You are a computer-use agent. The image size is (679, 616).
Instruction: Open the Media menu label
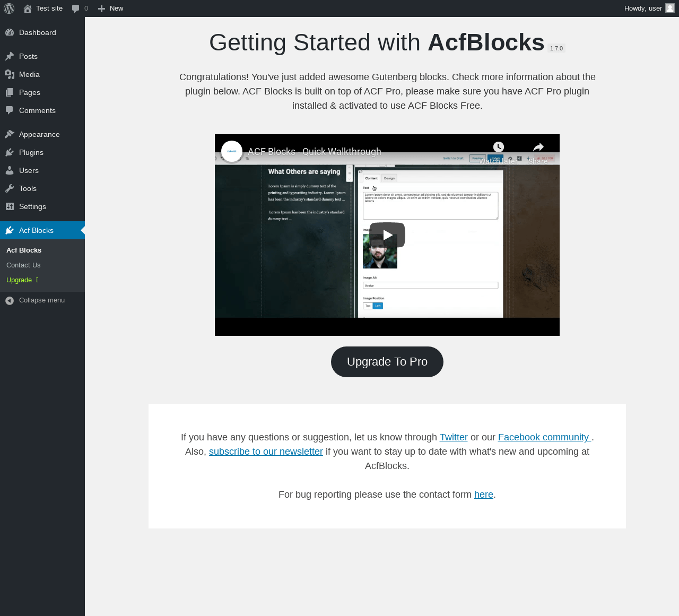pos(29,74)
